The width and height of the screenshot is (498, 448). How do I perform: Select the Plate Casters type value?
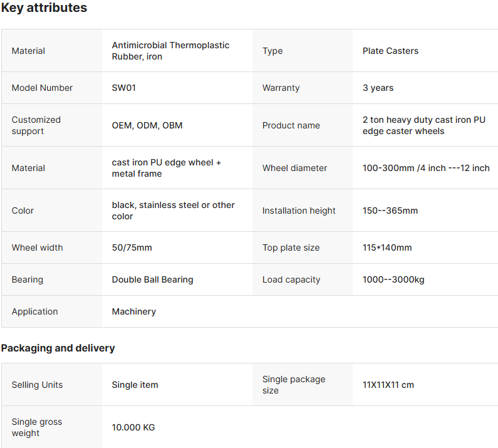[390, 51]
